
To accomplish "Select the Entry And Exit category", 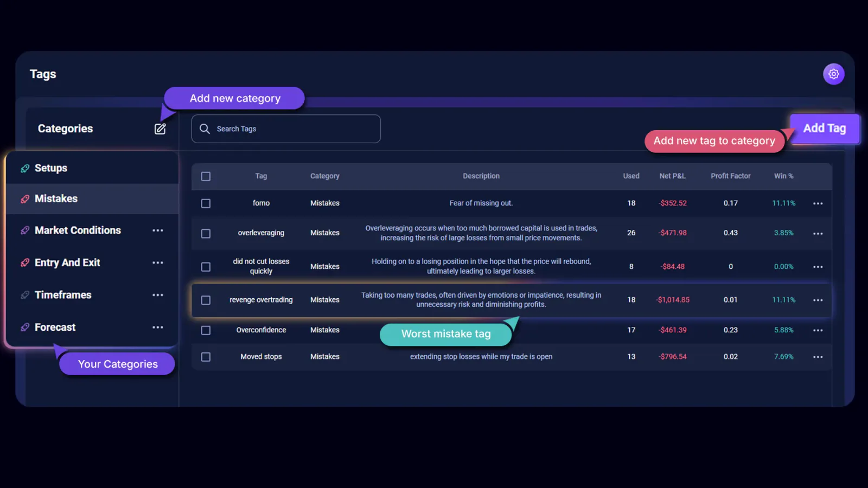I will [92, 262].
